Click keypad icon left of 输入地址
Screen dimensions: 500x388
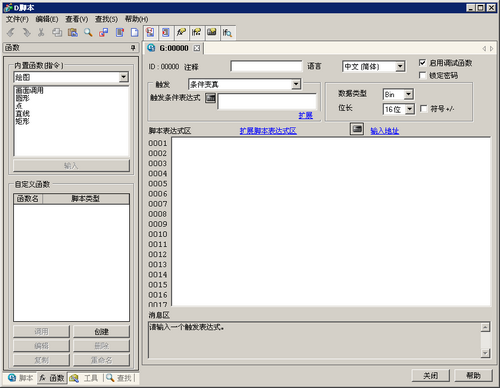357,129
